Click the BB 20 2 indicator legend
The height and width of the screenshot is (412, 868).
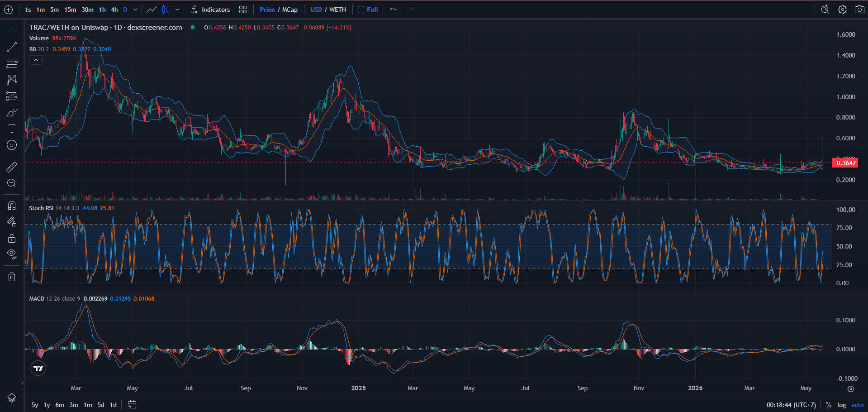pos(39,49)
